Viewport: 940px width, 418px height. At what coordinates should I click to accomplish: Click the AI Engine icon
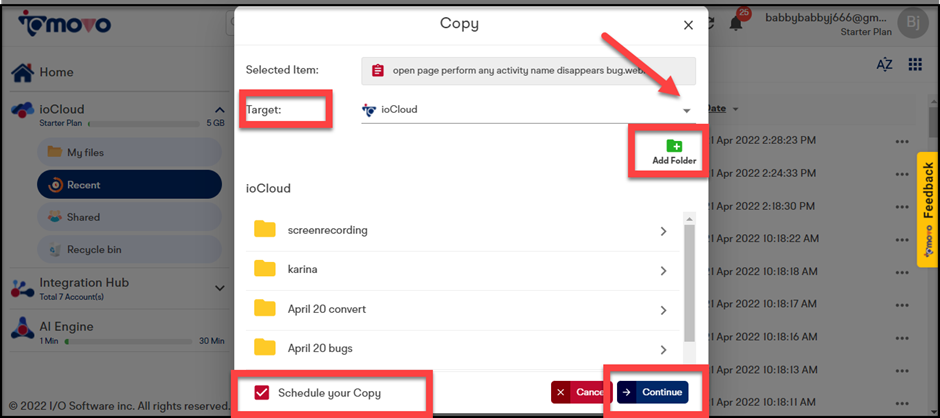click(x=23, y=329)
